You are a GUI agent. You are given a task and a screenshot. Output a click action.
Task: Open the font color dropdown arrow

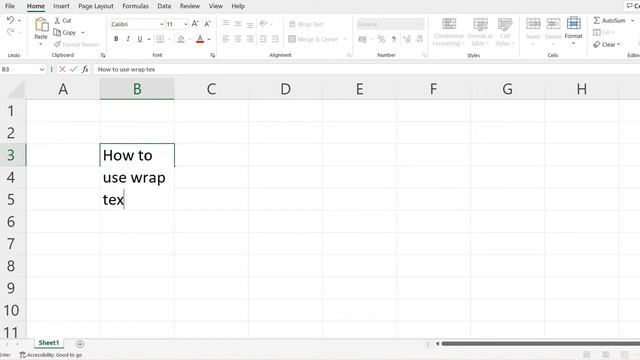209,40
